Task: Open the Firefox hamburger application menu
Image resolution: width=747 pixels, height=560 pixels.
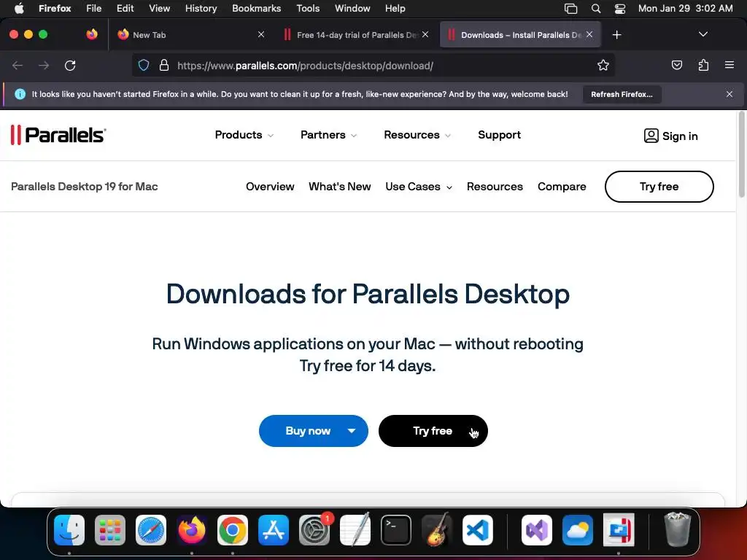Action: point(729,65)
